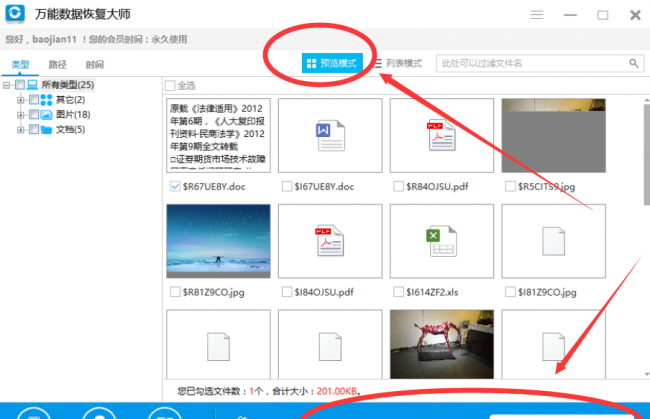Select the 图片(18) tree label

click(x=73, y=115)
